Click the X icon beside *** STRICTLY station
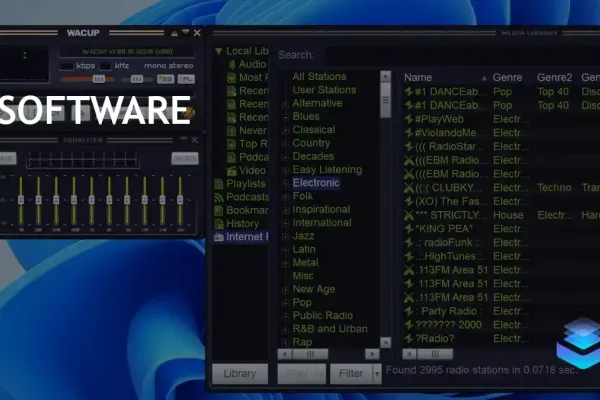Screen dimensions: 600x400 409,215
